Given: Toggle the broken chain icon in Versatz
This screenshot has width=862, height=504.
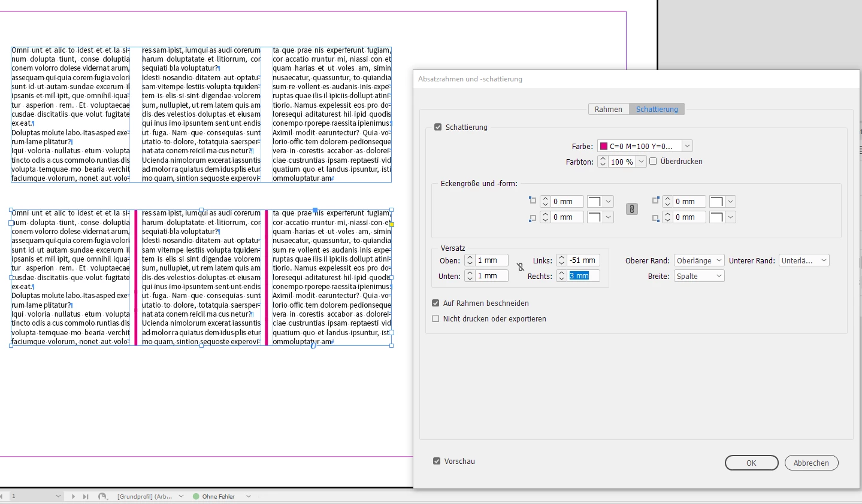Looking at the screenshot, I should tap(521, 268).
